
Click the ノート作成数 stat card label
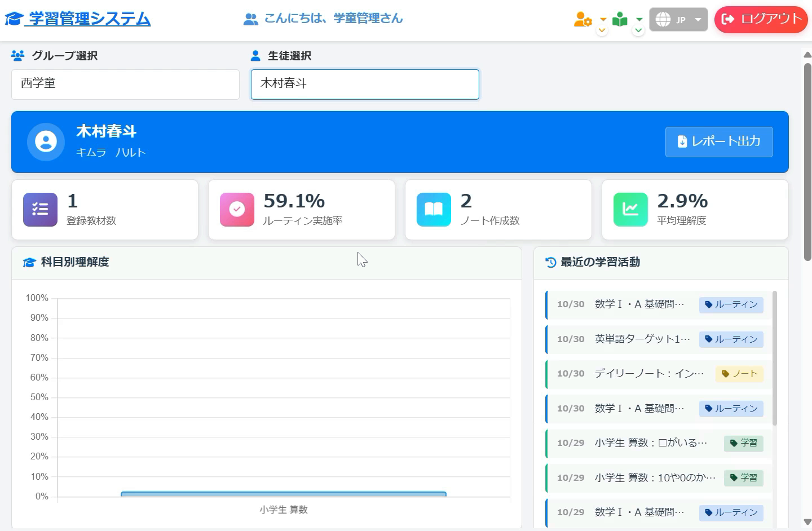[x=489, y=220]
